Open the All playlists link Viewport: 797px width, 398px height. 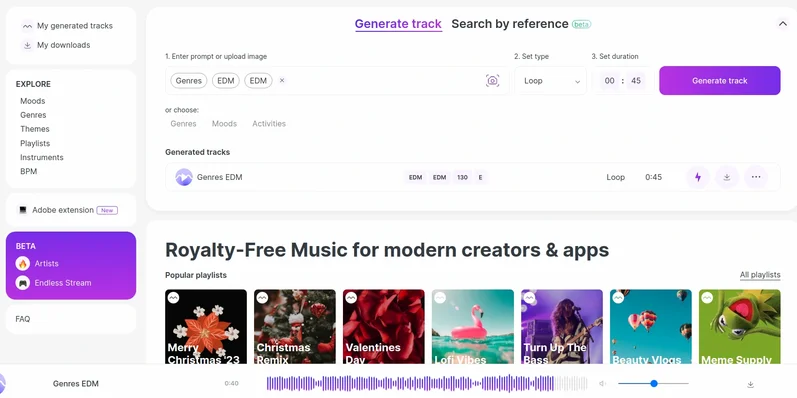tap(760, 275)
